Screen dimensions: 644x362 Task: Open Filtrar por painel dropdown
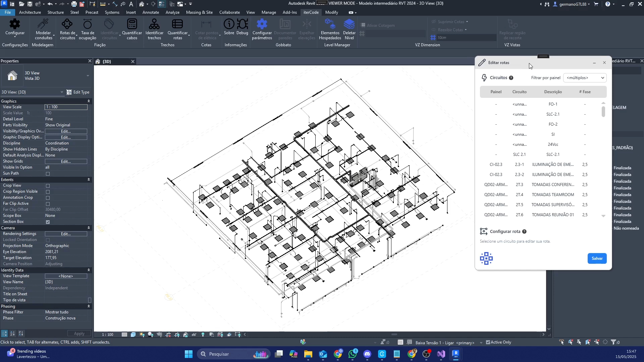pyautogui.click(x=585, y=78)
